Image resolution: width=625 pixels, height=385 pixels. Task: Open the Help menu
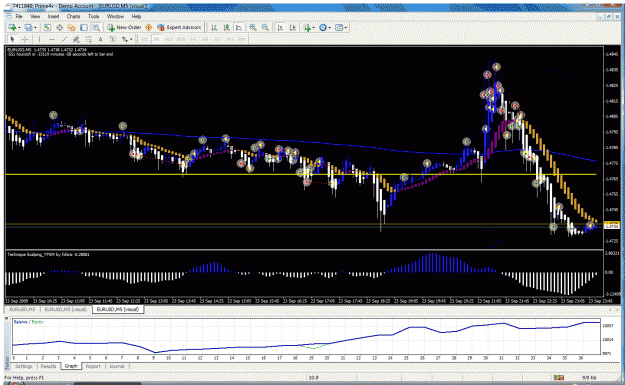tap(136, 16)
